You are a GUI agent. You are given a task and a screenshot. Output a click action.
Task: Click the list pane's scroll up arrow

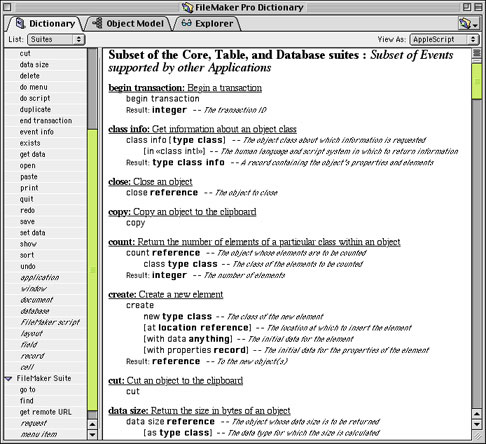point(92,424)
